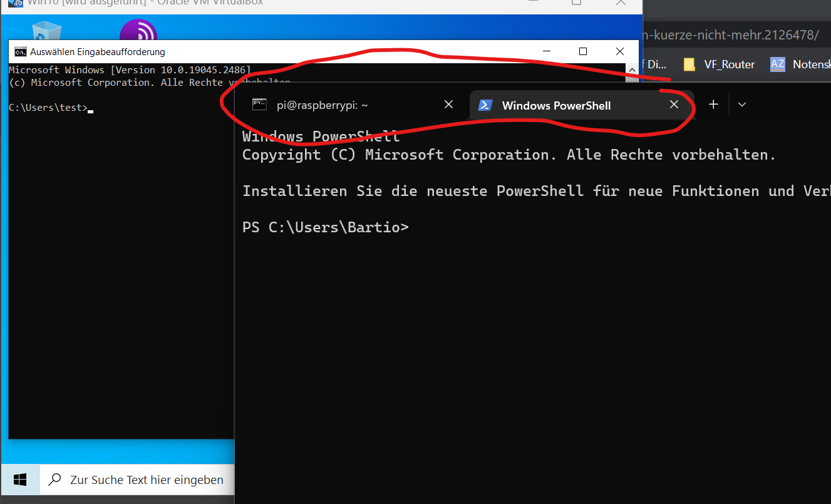Viewport: 831px width, 504px height.
Task: Click the 'Installieren Sie die neueste PowerShell' line
Action: 536,191
